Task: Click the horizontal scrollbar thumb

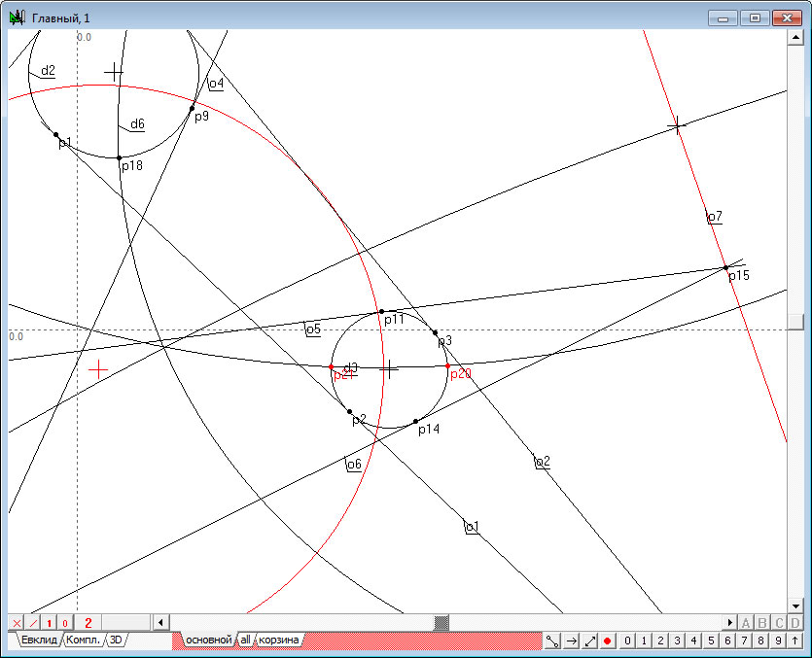Action: tap(441, 622)
